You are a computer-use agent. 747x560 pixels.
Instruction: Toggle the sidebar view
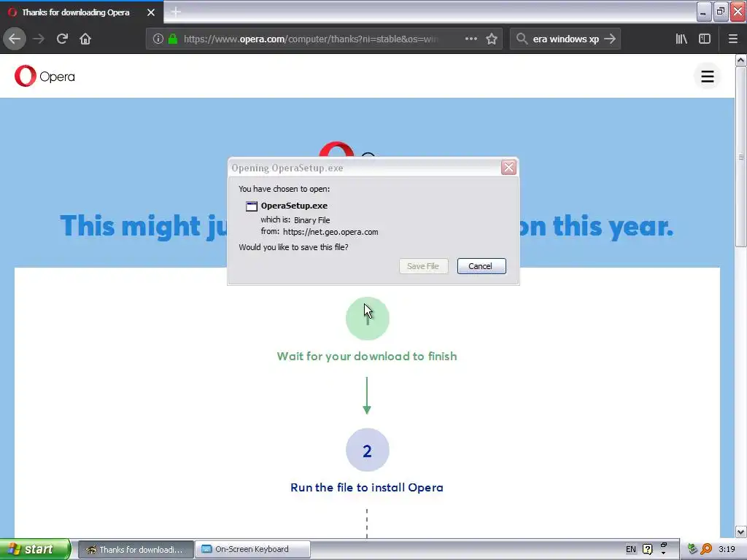pyautogui.click(x=705, y=39)
